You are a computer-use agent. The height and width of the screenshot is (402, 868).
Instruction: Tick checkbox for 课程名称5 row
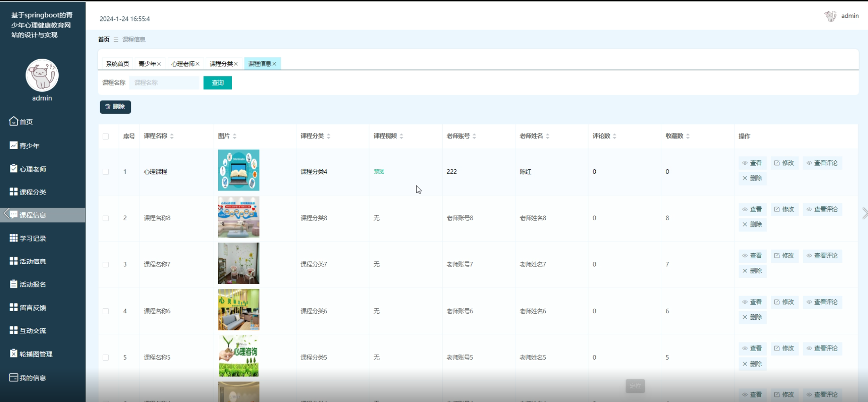(x=106, y=358)
